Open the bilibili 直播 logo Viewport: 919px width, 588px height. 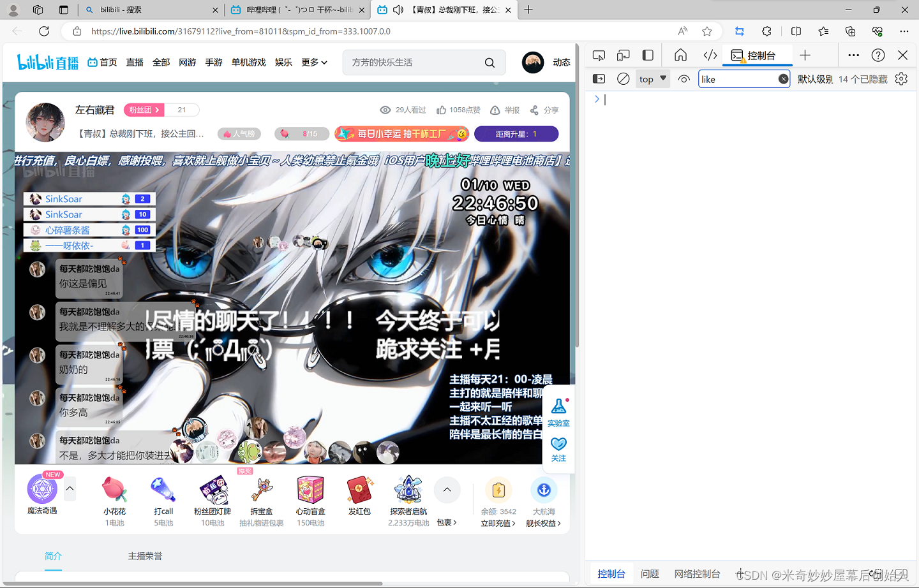pyautogui.click(x=47, y=62)
